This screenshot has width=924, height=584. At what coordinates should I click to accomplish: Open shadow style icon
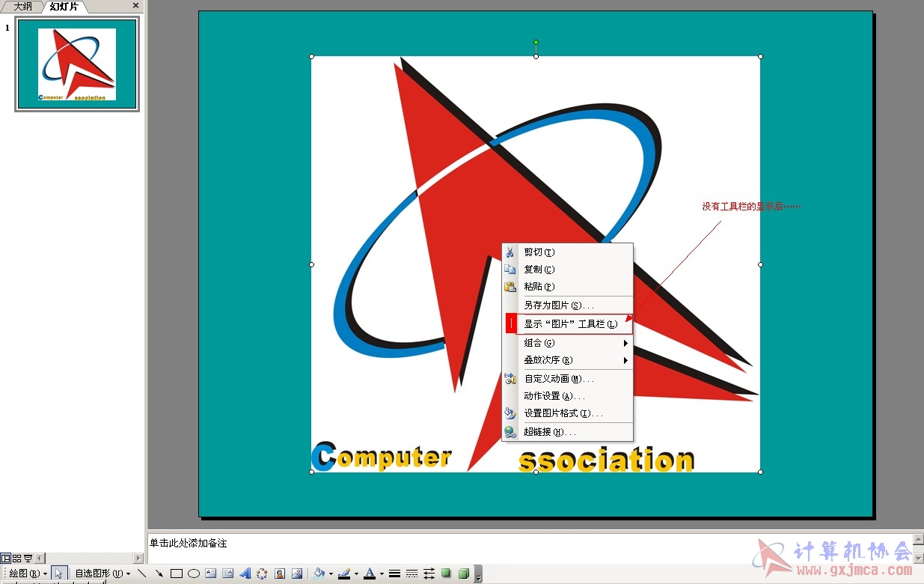[x=446, y=574]
